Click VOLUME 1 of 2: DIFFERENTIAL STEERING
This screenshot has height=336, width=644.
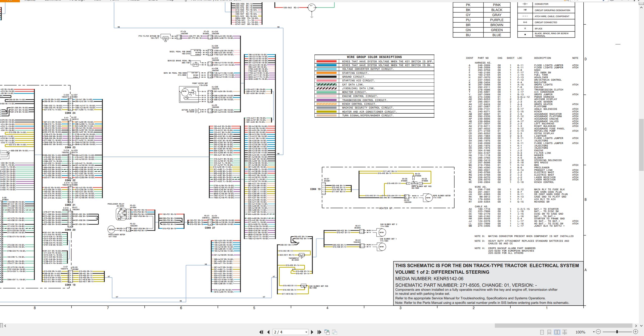coord(442,272)
